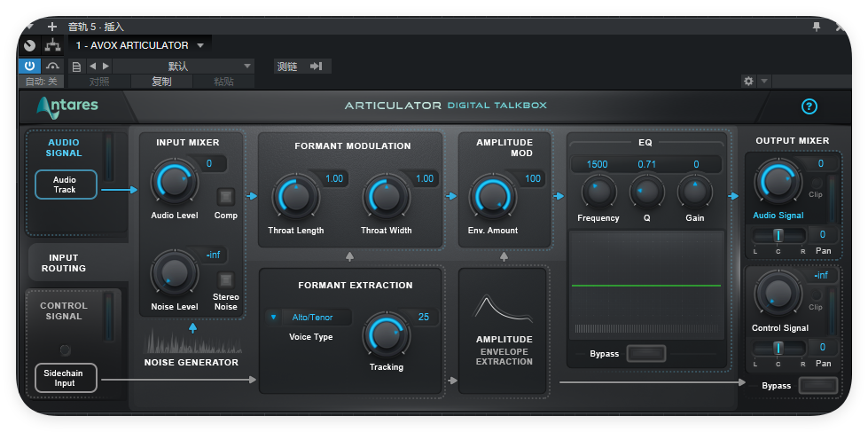Click the 对照 compare button

point(99,82)
